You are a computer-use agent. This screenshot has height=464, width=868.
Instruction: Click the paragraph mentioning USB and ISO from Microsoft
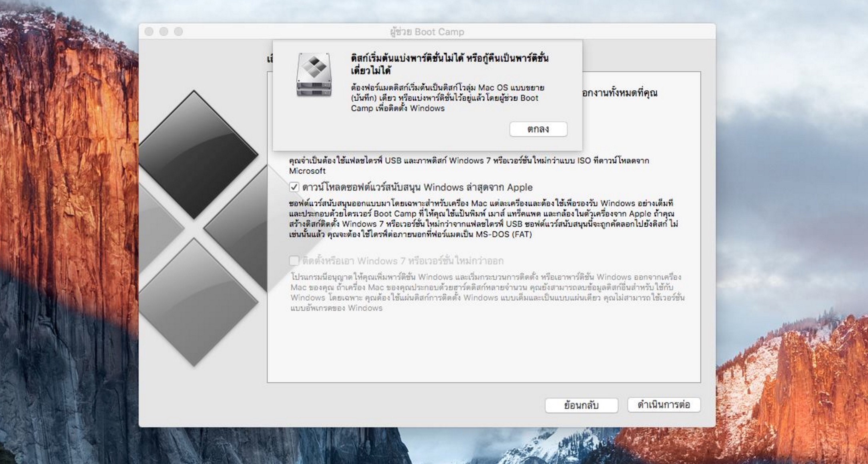[x=468, y=165]
